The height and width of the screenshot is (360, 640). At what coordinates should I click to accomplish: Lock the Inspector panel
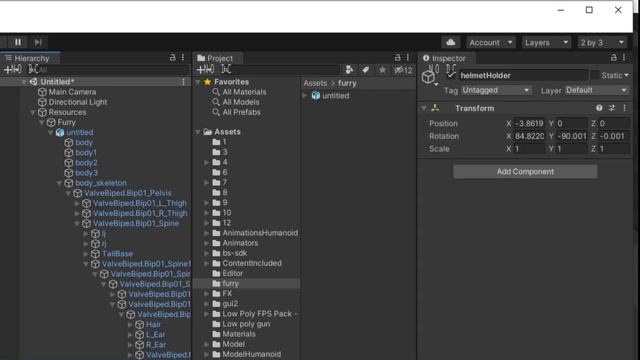[x=613, y=58]
